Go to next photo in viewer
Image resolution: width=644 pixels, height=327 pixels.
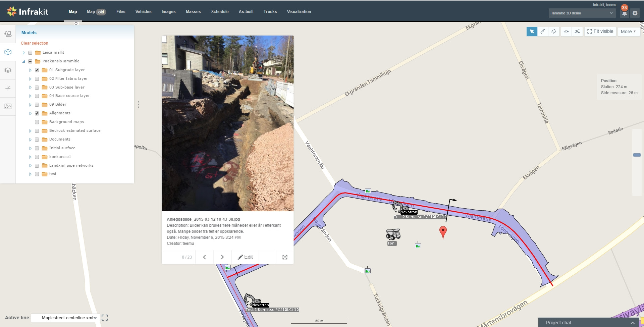(222, 257)
